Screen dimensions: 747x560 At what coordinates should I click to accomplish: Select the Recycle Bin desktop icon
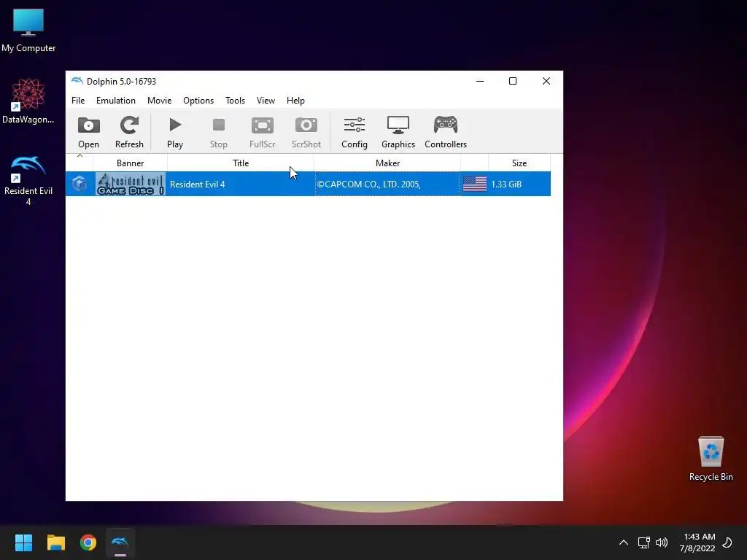click(x=711, y=459)
